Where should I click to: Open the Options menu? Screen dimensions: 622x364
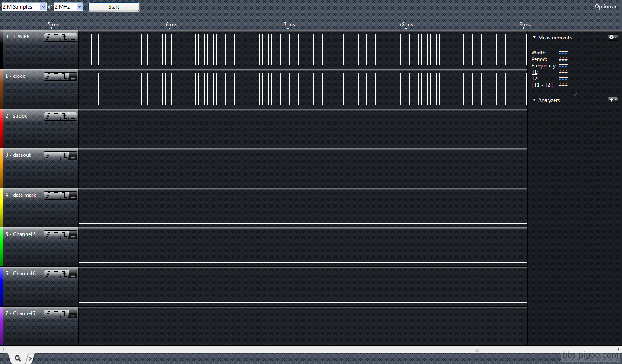tap(606, 6)
